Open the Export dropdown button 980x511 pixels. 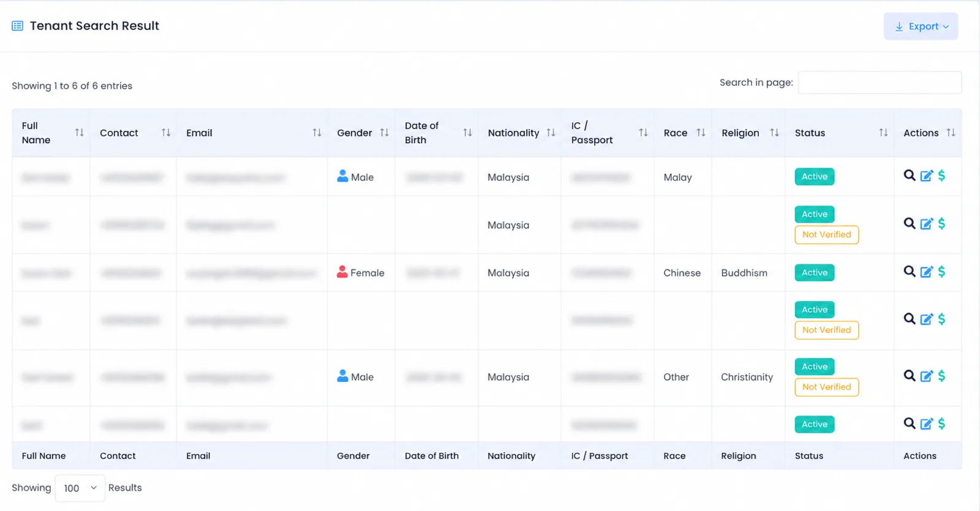pos(921,26)
